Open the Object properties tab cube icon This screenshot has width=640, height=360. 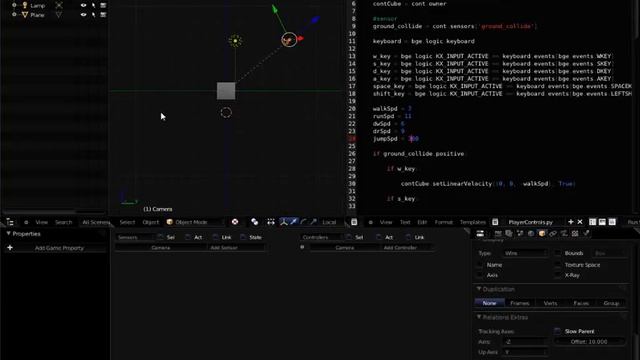click(x=542, y=233)
